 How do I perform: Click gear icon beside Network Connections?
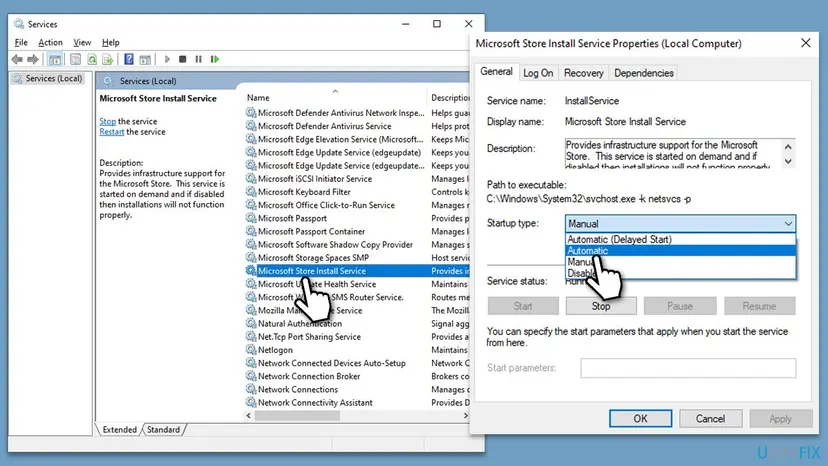click(x=251, y=389)
